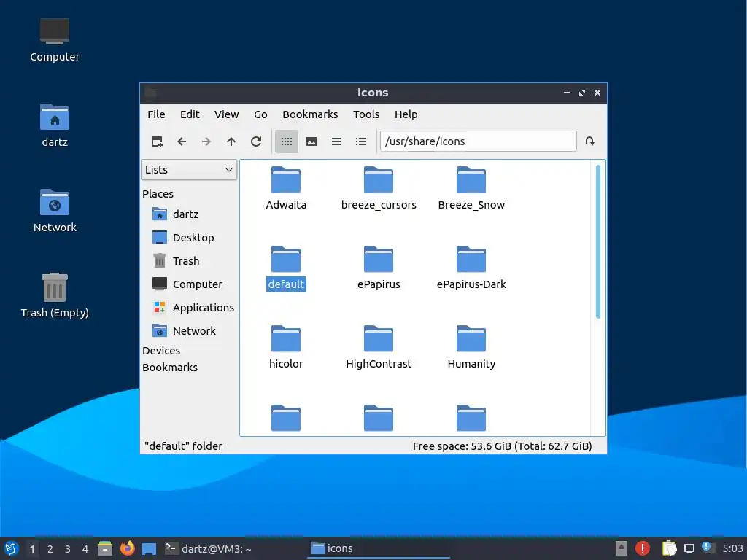Switch to compact list view

pyautogui.click(x=336, y=141)
